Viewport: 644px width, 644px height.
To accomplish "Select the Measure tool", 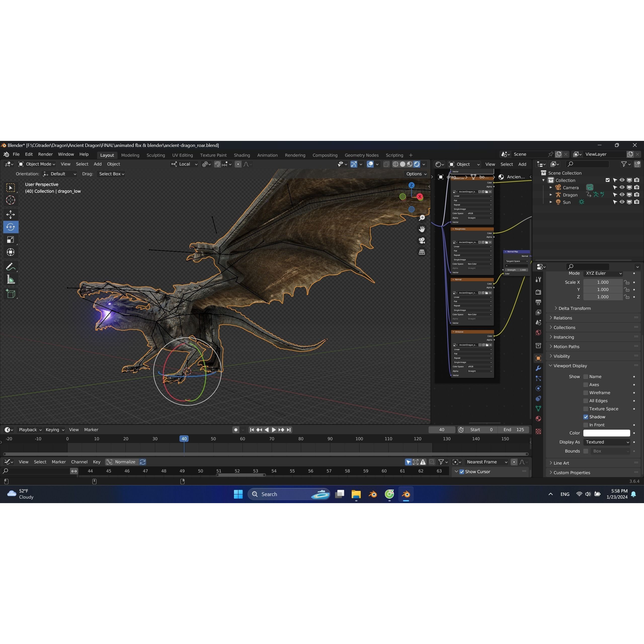I will tap(11, 279).
